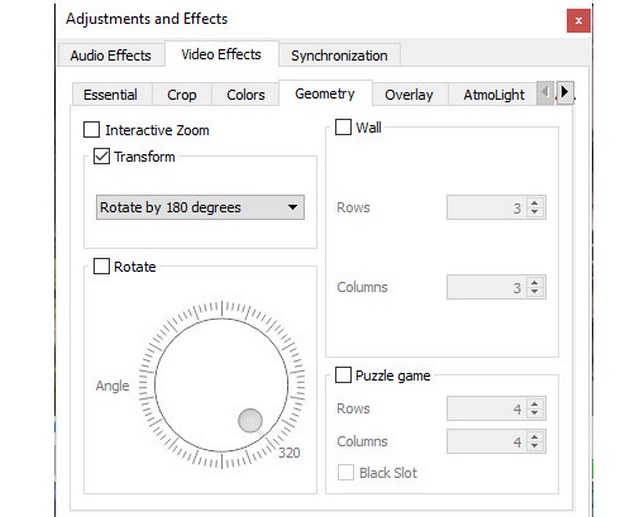Click the 320 angle value

[x=289, y=453]
